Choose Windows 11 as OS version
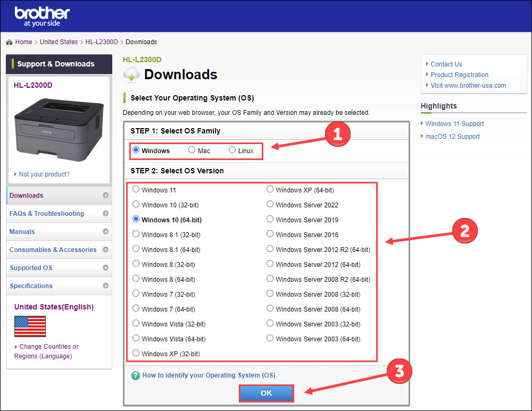 (x=136, y=190)
